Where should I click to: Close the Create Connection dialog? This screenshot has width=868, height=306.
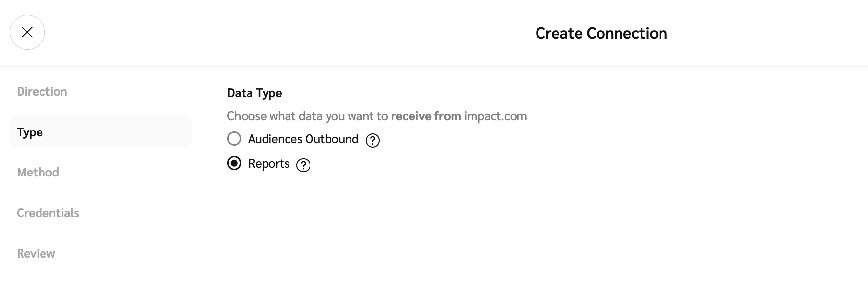[27, 32]
